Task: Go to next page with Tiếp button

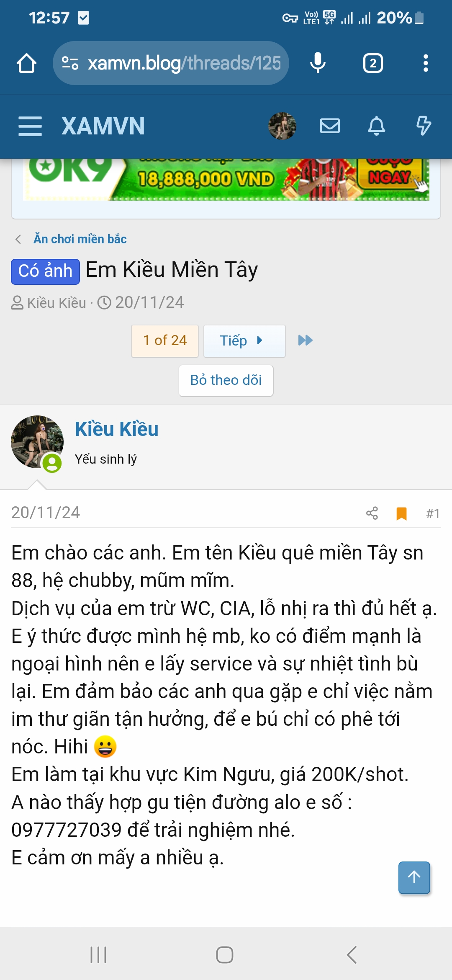Action: (x=244, y=341)
